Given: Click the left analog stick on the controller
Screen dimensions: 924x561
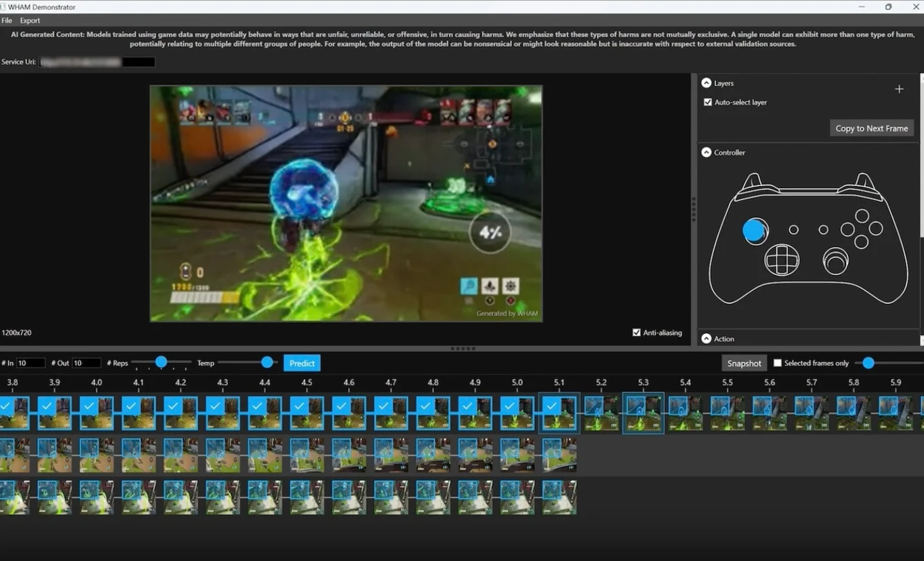Looking at the screenshot, I should [x=755, y=231].
